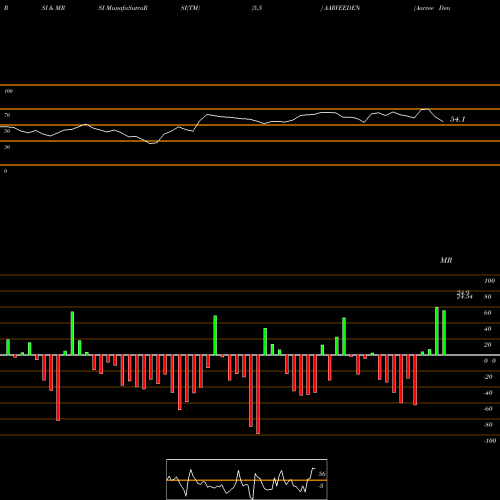Click the MR axis label 80

click(488, 297)
